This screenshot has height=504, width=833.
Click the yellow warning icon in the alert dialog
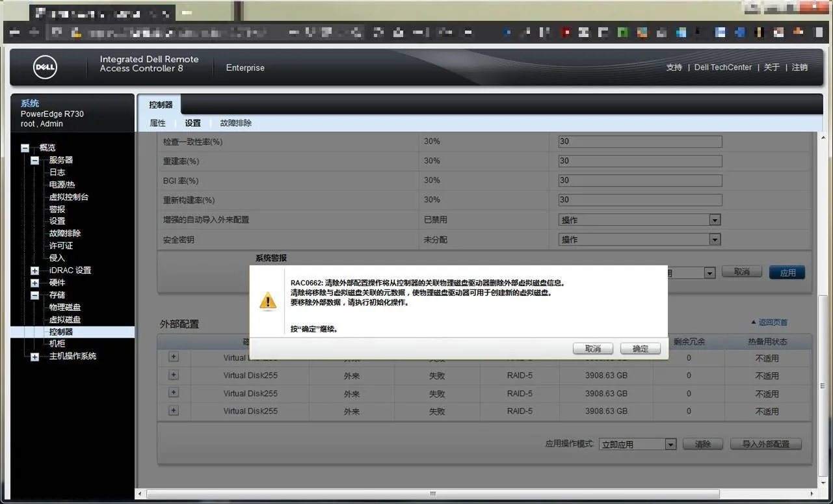pos(268,301)
